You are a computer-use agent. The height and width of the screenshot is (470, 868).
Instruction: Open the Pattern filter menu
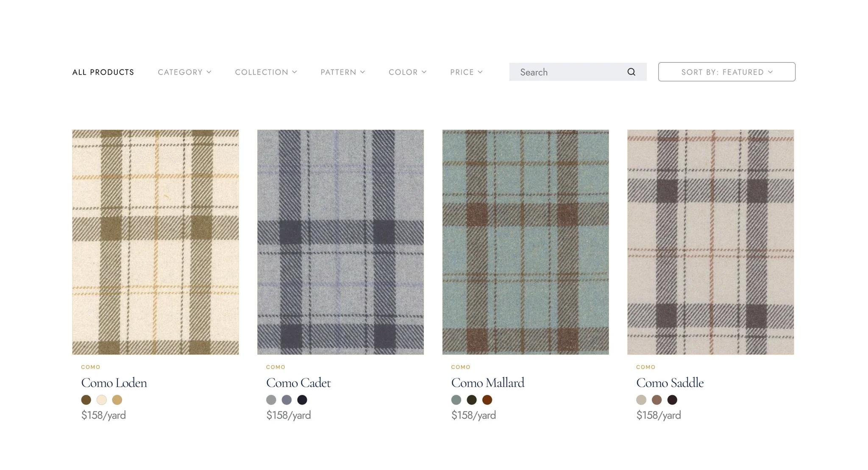342,72
